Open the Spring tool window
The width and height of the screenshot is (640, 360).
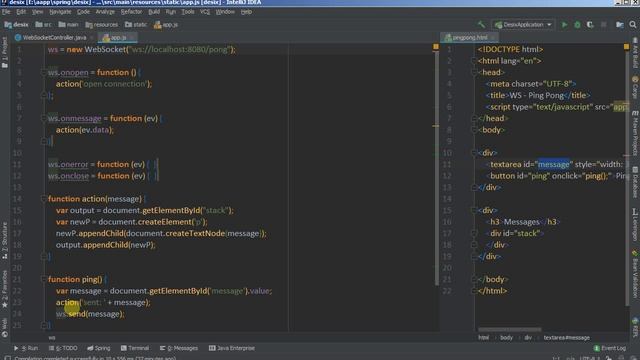click(99, 348)
